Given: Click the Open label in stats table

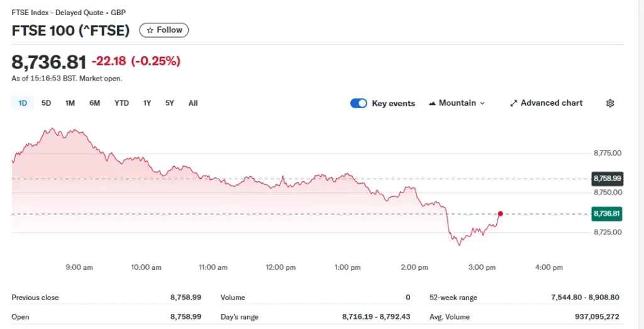Looking at the screenshot, I should (21, 317).
